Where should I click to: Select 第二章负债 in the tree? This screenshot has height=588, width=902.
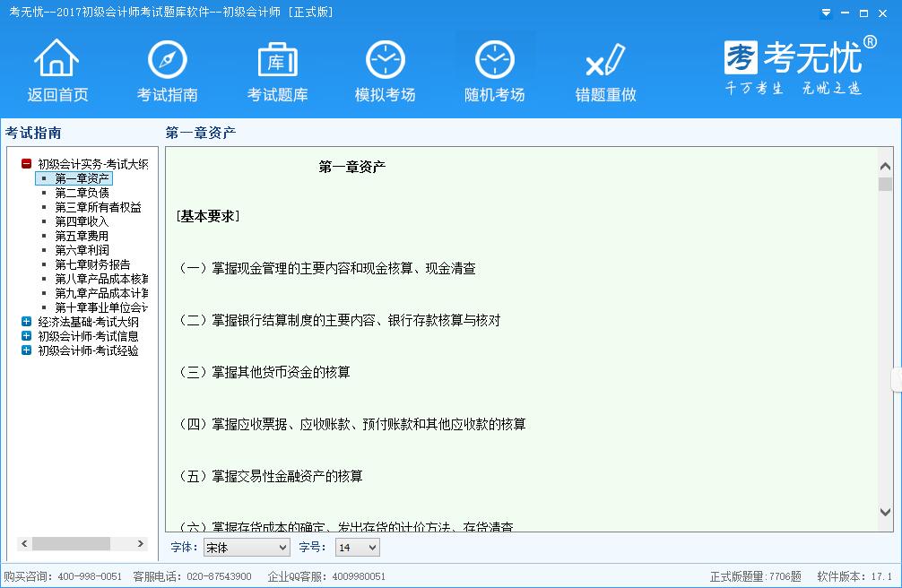[x=82, y=193]
